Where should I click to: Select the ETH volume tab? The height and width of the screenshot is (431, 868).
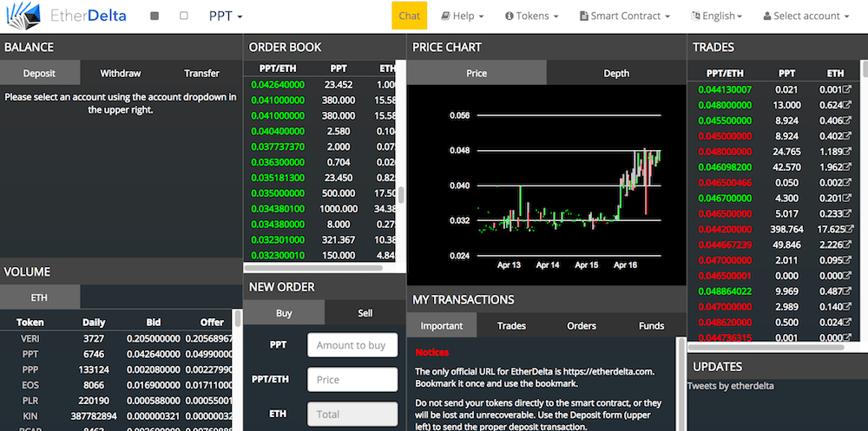point(39,297)
